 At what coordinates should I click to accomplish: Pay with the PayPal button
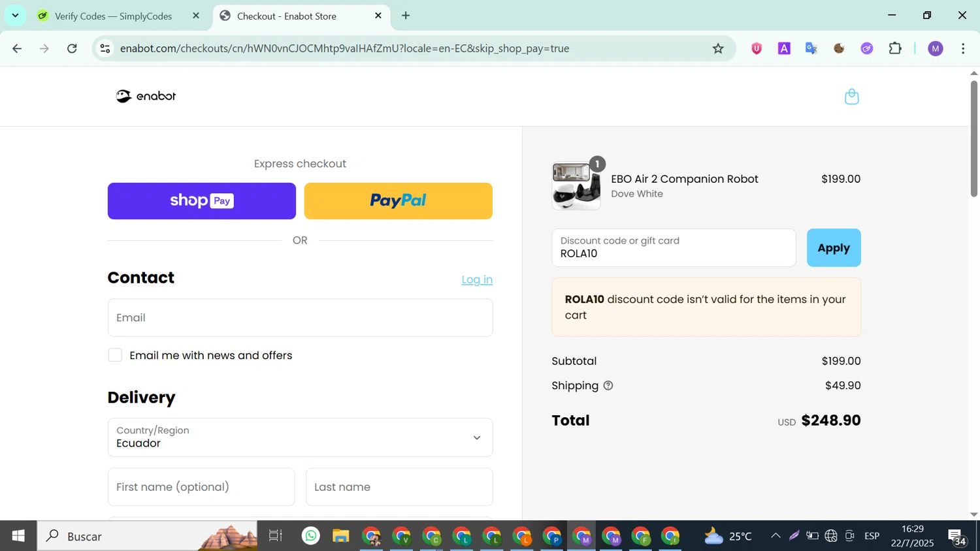pos(399,201)
